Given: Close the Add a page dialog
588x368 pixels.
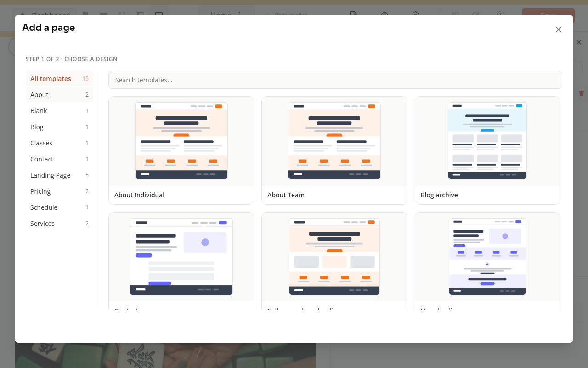Looking at the screenshot, I should (559, 29).
